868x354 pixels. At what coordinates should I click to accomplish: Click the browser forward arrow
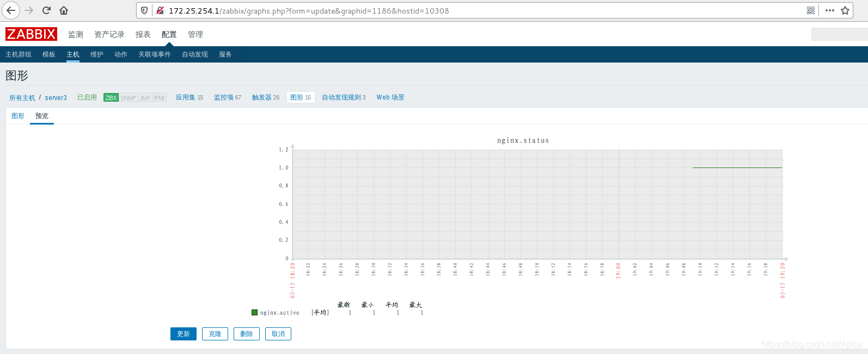(29, 10)
